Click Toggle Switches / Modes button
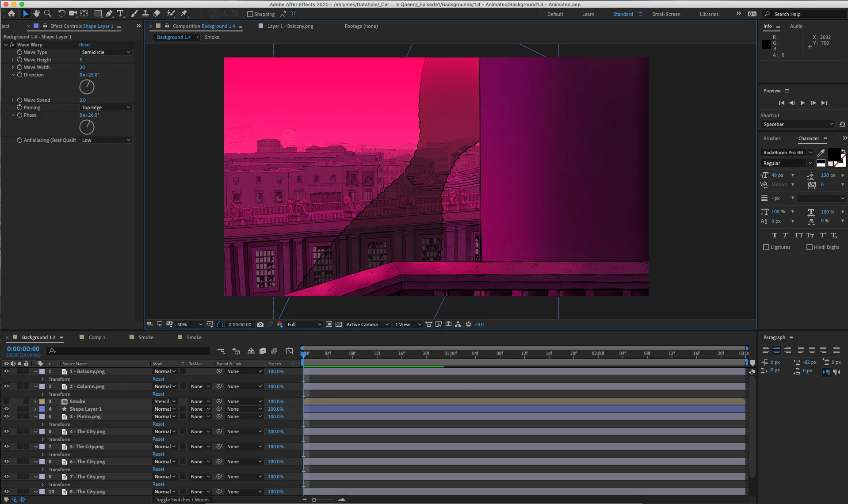This screenshot has height=504, width=848. [182, 500]
